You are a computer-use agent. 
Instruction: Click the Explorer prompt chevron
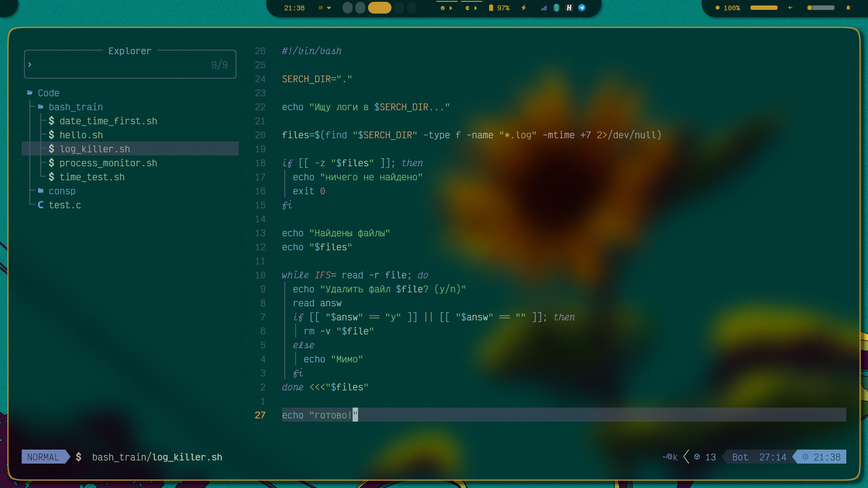[30, 65]
